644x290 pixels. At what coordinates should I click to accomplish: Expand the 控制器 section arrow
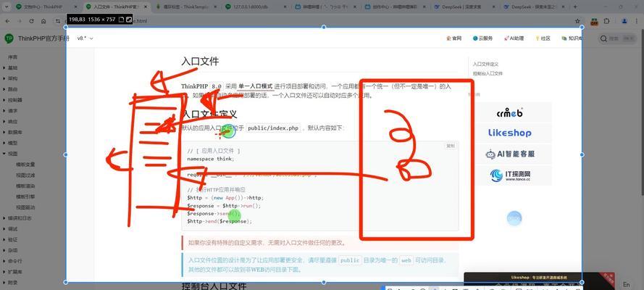tap(4, 100)
